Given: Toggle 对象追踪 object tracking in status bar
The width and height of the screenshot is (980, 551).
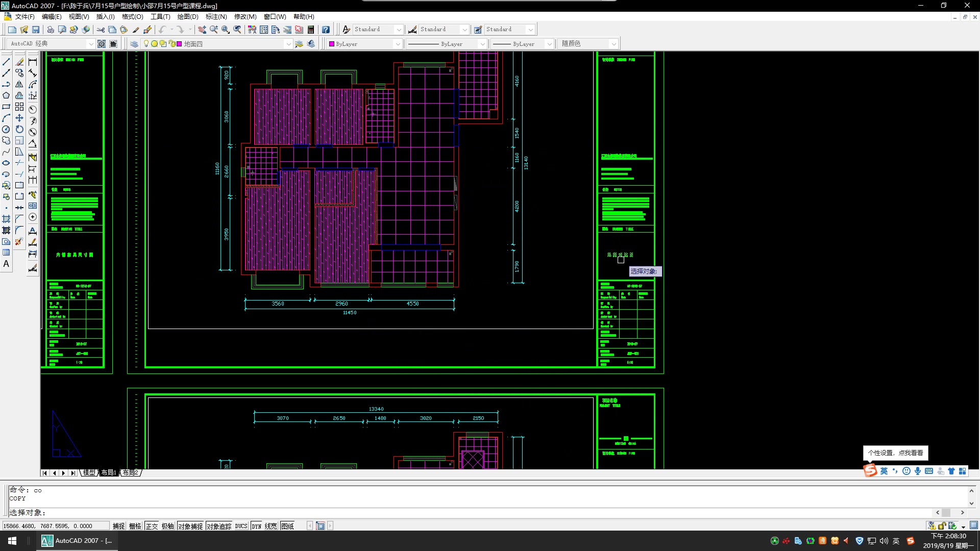Looking at the screenshot, I should pos(219,526).
